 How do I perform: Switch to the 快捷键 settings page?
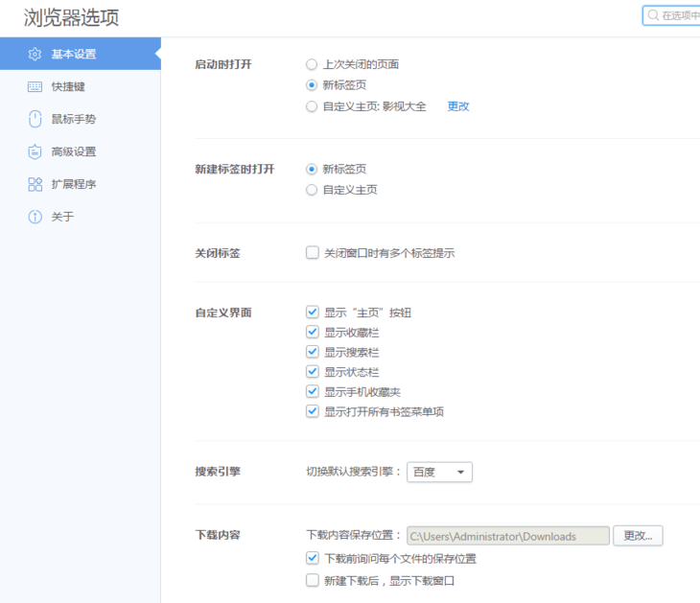click(81, 86)
